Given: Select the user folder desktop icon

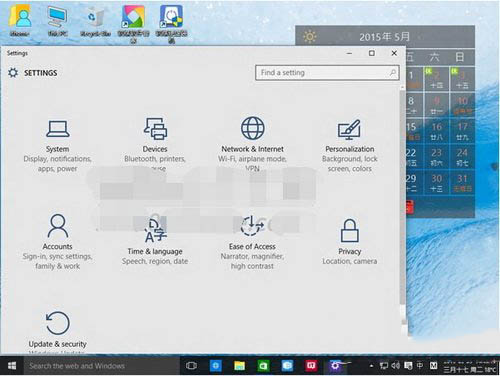Looking at the screenshot, I should coord(20,21).
